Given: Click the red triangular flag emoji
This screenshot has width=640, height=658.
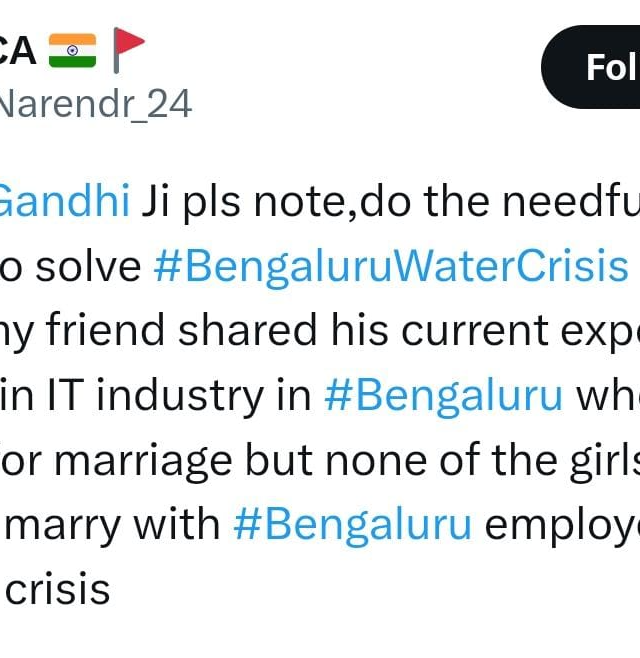Looking at the screenshot, I should 128,50.
